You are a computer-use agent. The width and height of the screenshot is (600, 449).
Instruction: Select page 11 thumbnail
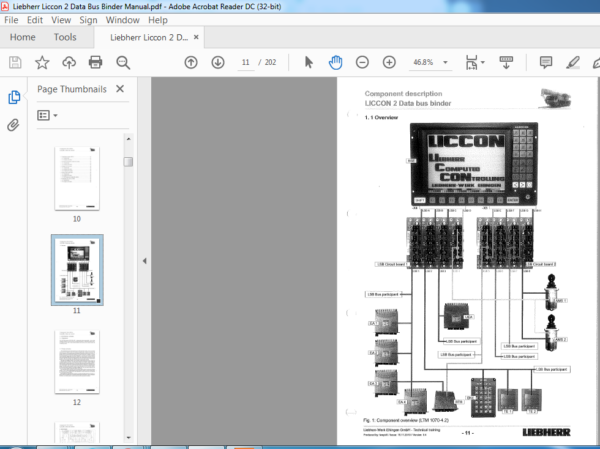tap(77, 270)
